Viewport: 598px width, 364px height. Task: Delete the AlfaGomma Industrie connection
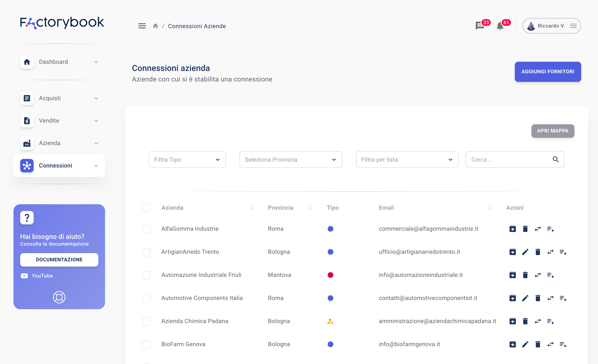(x=525, y=229)
